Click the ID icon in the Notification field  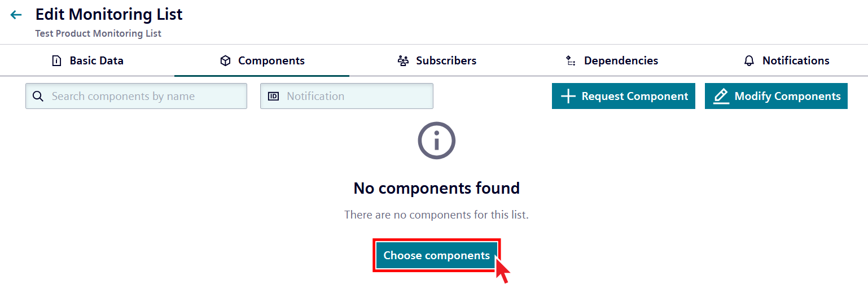273,96
